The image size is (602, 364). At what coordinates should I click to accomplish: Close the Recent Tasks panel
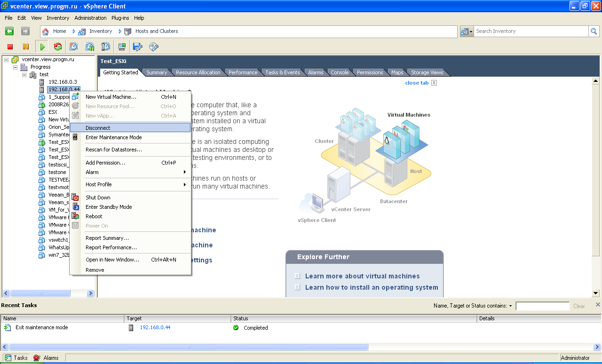(x=598, y=305)
